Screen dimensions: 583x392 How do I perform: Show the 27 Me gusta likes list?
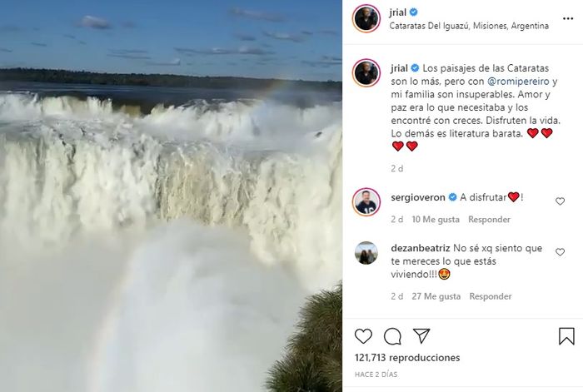[436, 296]
